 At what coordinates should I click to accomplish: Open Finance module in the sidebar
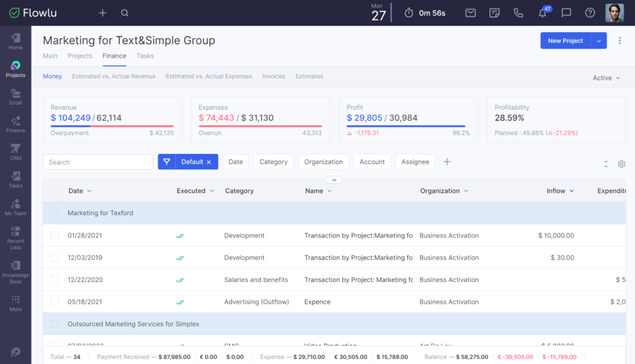pos(16,125)
